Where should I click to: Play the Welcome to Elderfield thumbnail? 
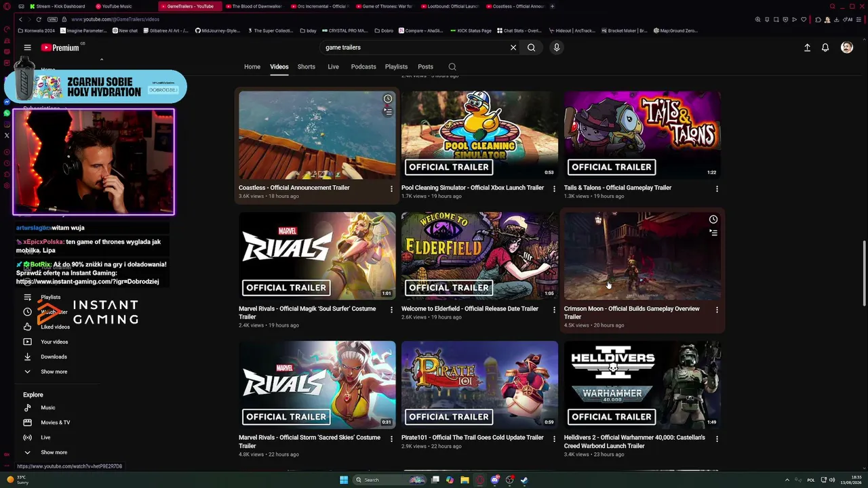(x=479, y=256)
